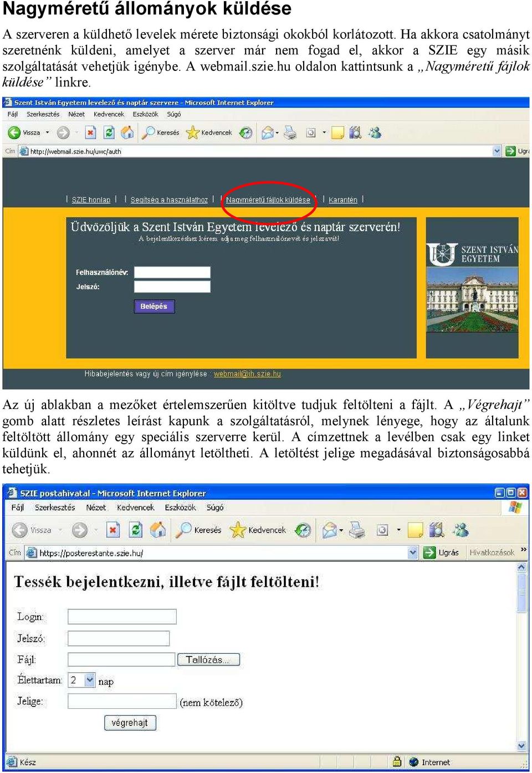Focus the Fájl path input field
Viewport: 532px width, 773px height.
click(x=122, y=659)
